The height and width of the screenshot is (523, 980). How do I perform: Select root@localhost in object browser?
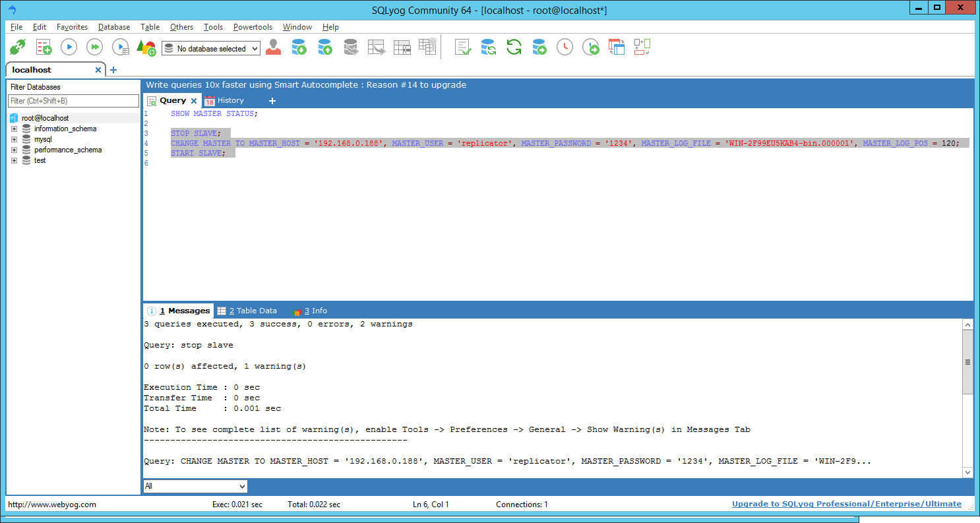(x=45, y=118)
